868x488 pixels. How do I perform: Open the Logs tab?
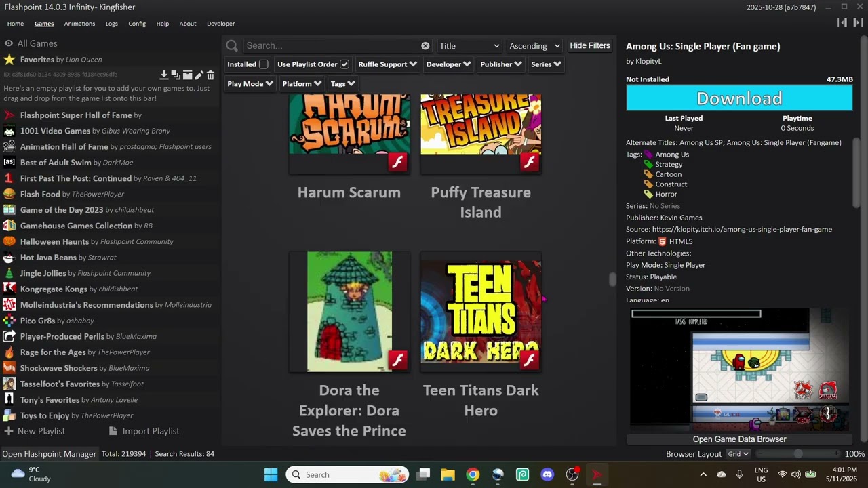[112, 24]
